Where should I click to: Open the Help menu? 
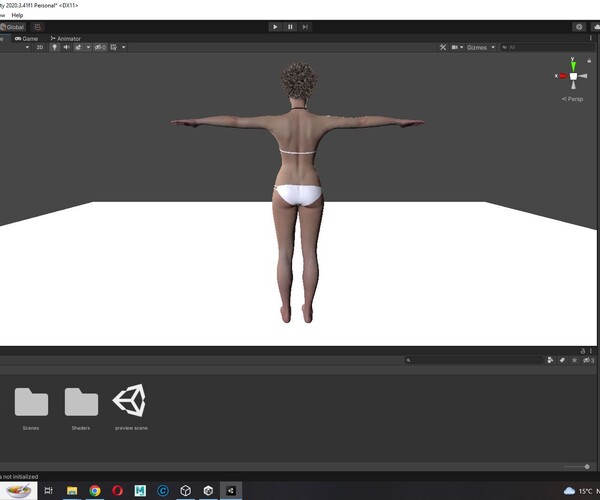point(17,15)
